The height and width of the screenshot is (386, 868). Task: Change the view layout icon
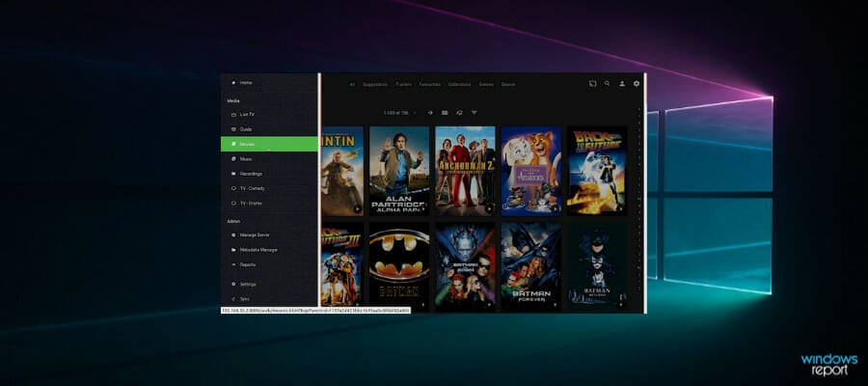[445, 112]
